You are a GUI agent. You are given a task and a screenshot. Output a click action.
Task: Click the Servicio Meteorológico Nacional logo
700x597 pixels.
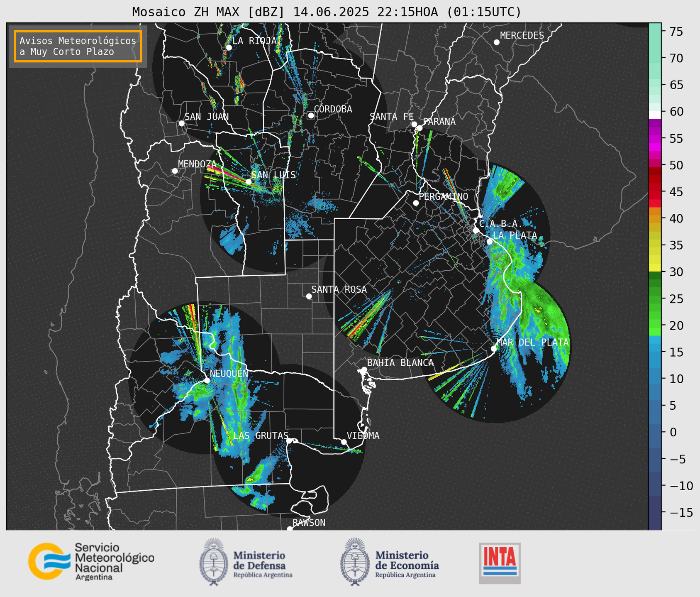(x=91, y=561)
